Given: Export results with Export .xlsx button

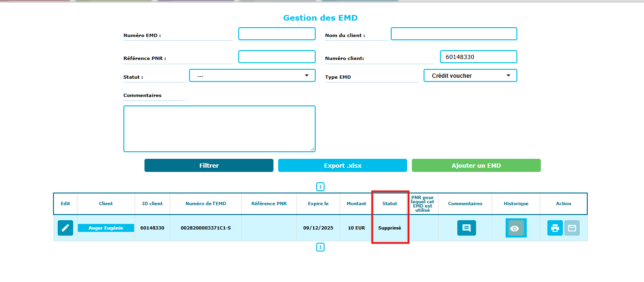Looking at the screenshot, I should pos(342,165).
